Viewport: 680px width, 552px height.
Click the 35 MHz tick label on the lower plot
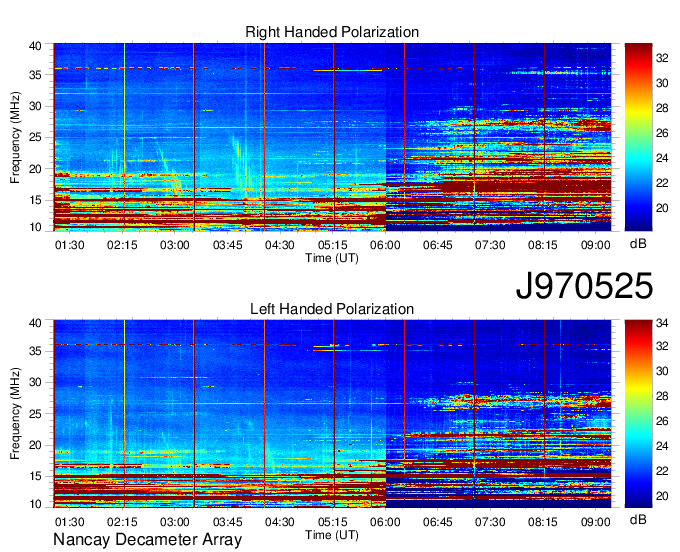pos(35,351)
